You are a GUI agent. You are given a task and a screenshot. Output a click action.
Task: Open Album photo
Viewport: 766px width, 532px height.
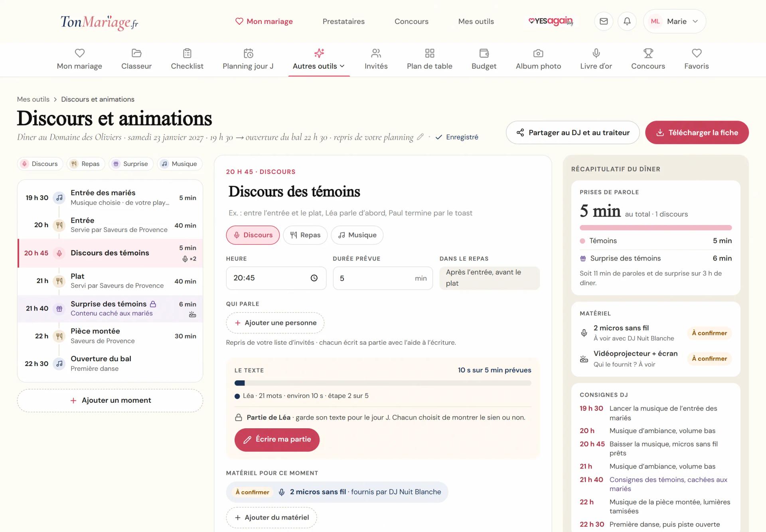538,59
